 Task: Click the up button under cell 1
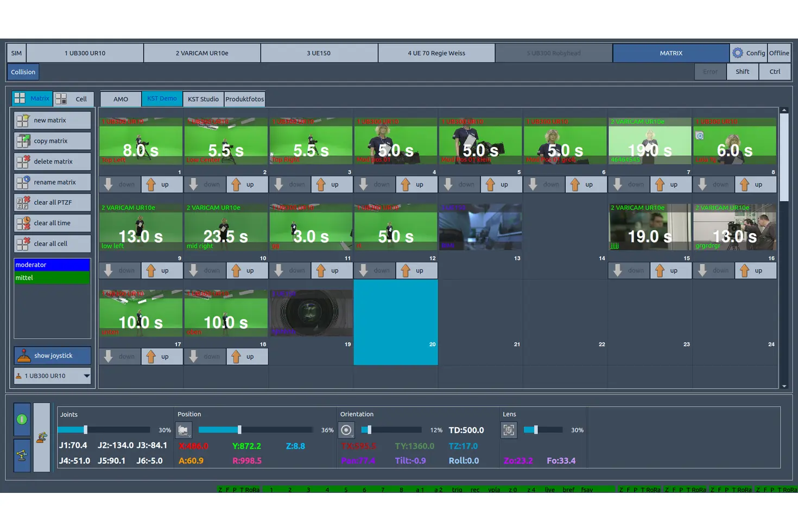tap(162, 185)
